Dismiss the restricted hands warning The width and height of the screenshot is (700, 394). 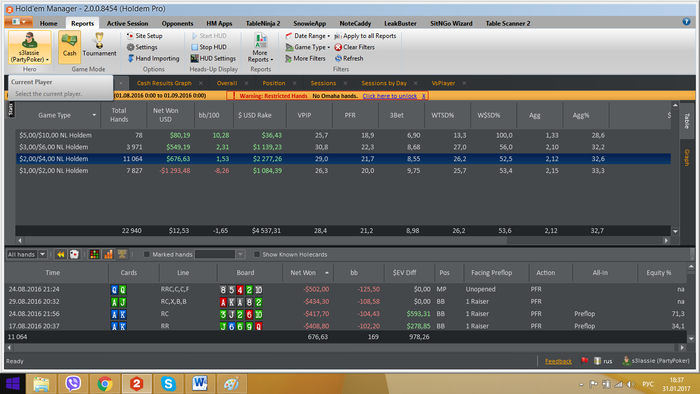424,96
